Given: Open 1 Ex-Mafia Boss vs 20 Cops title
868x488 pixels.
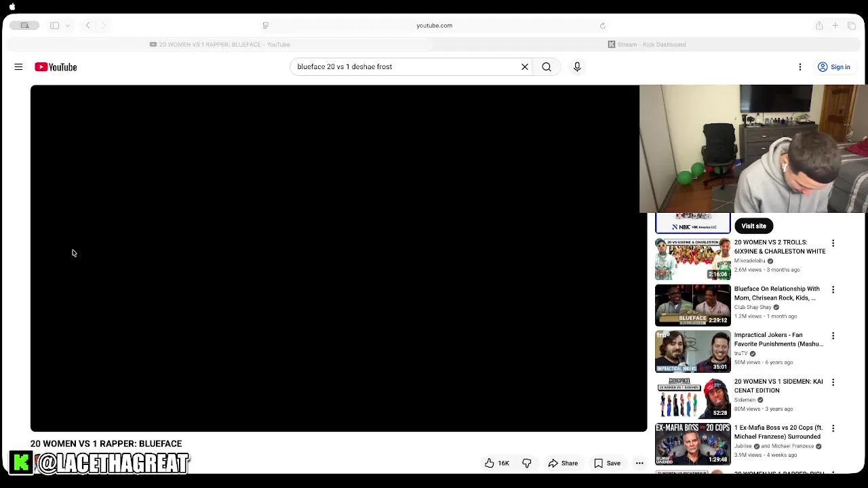Looking at the screenshot, I should tap(778, 432).
